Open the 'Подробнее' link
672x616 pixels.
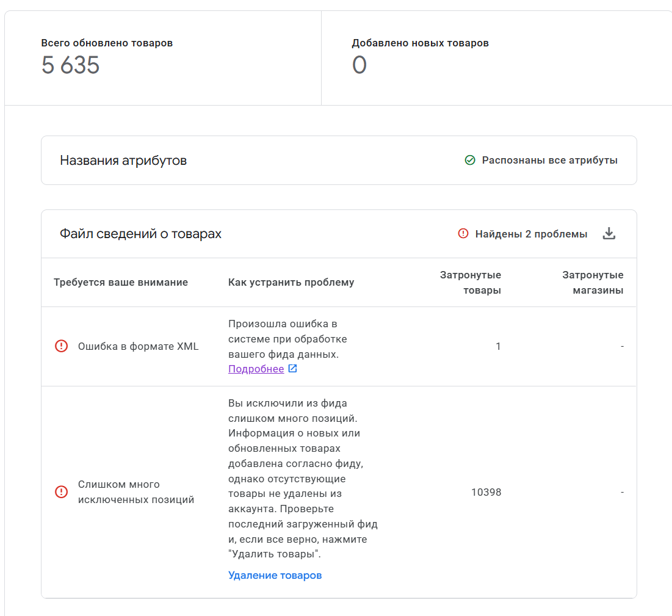pyautogui.click(x=256, y=369)
